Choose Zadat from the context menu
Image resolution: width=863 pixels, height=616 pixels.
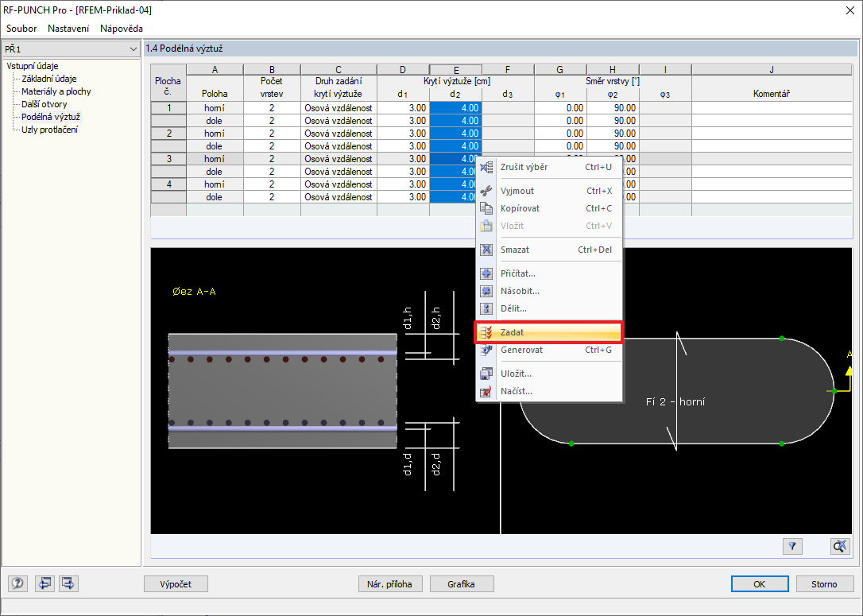(x=548, y=332)
